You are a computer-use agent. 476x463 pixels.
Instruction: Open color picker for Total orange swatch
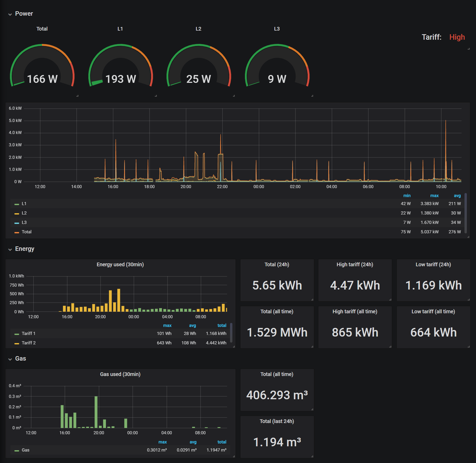tap(17, 233)
